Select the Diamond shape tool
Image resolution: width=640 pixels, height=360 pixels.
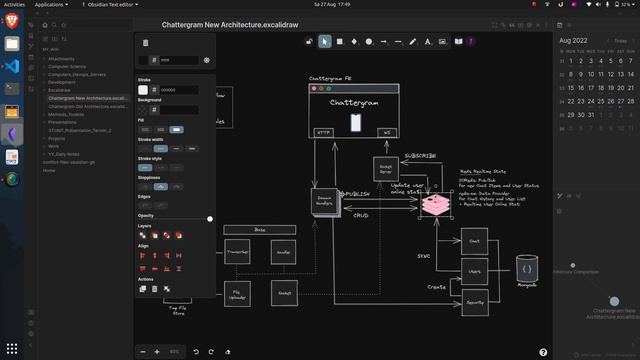[x=354, y=42]
